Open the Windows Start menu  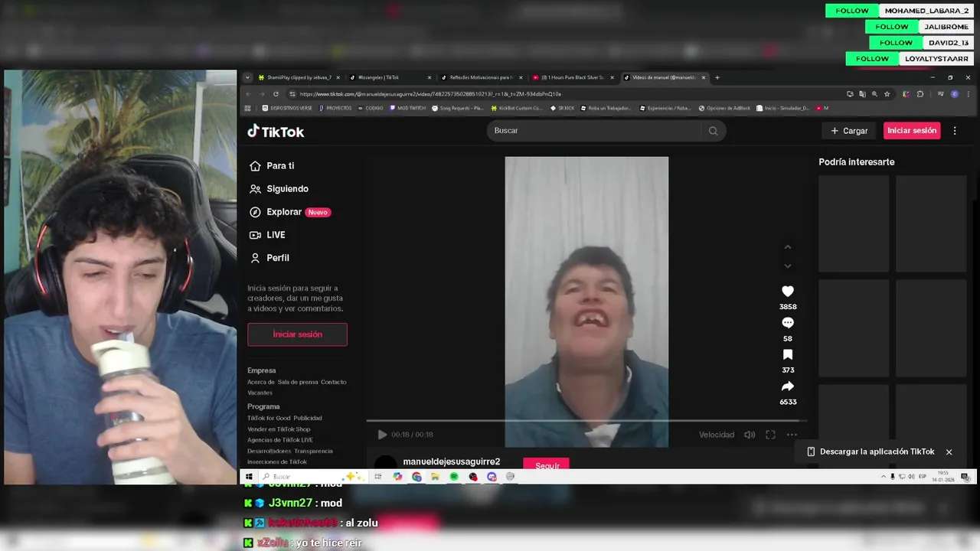tap(248, 477)
